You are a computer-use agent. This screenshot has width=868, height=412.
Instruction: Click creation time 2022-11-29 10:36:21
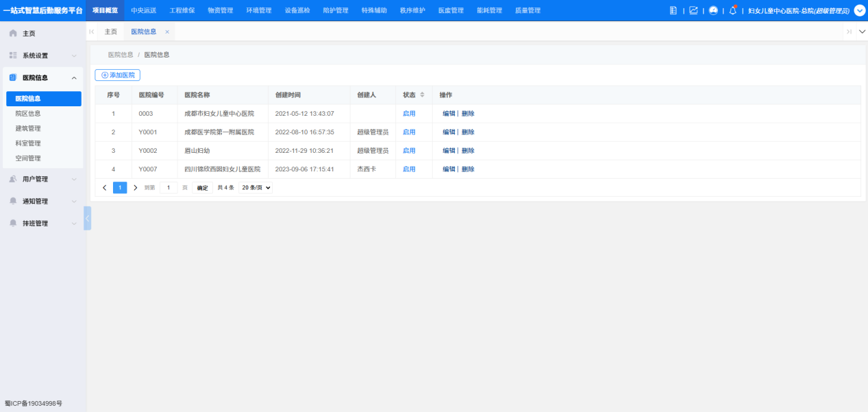pyautogui.click(x=304, y=151)
